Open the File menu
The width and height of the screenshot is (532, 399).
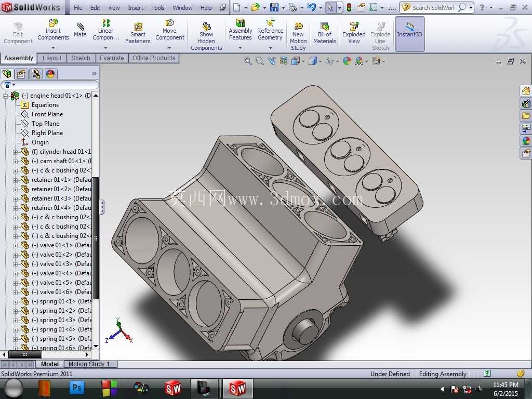pos(78,7)
